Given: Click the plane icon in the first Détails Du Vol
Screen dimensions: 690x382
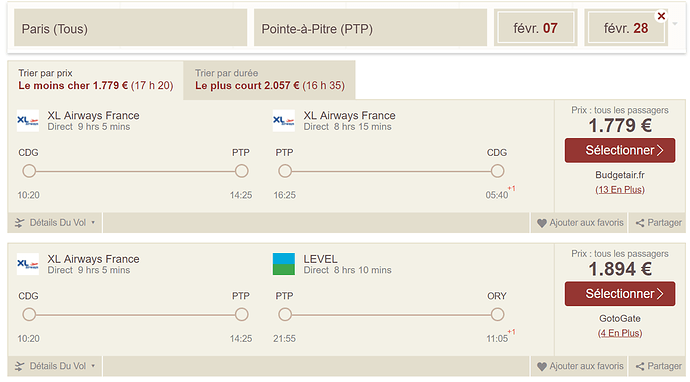Looking at the screenshot, I should (x=19, y=223).
